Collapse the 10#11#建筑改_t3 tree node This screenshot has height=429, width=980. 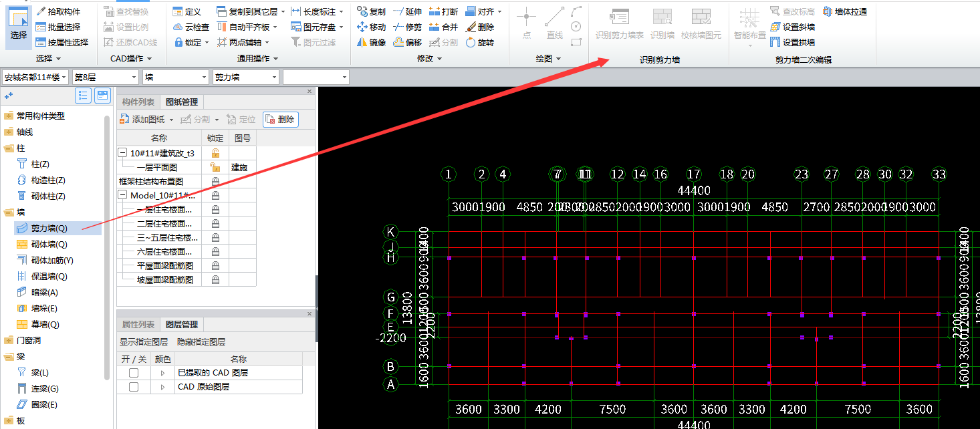pos(124,153)
